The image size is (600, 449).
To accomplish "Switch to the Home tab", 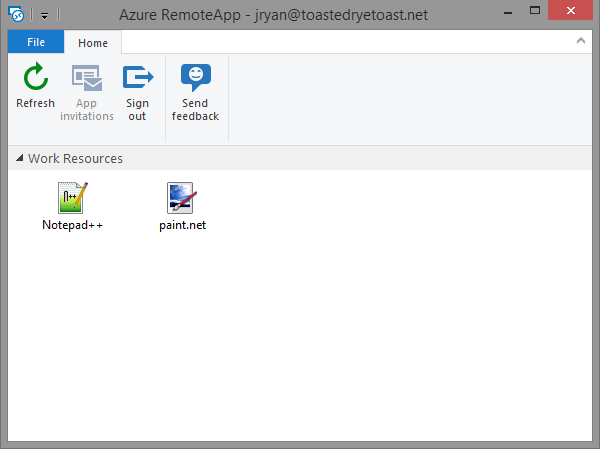I will coord(93,42).
